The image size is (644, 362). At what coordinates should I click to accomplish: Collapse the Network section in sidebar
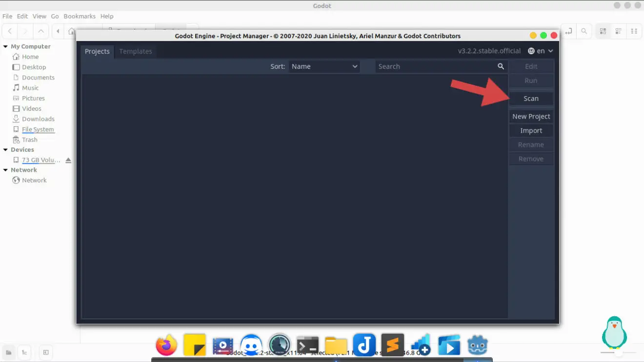(5, 170)
